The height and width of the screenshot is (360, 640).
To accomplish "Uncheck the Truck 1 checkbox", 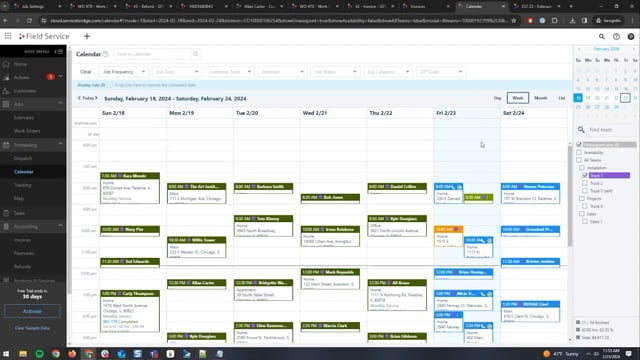I will coord(584,175).
